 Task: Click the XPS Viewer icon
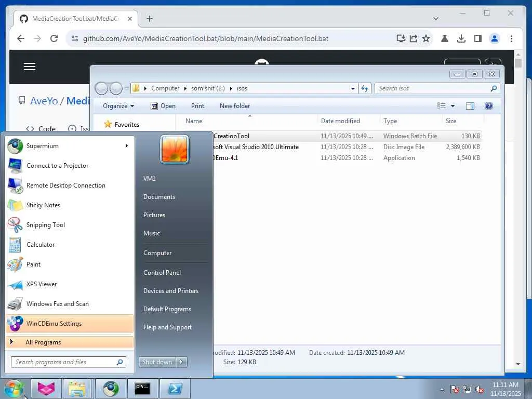point(15,284)
